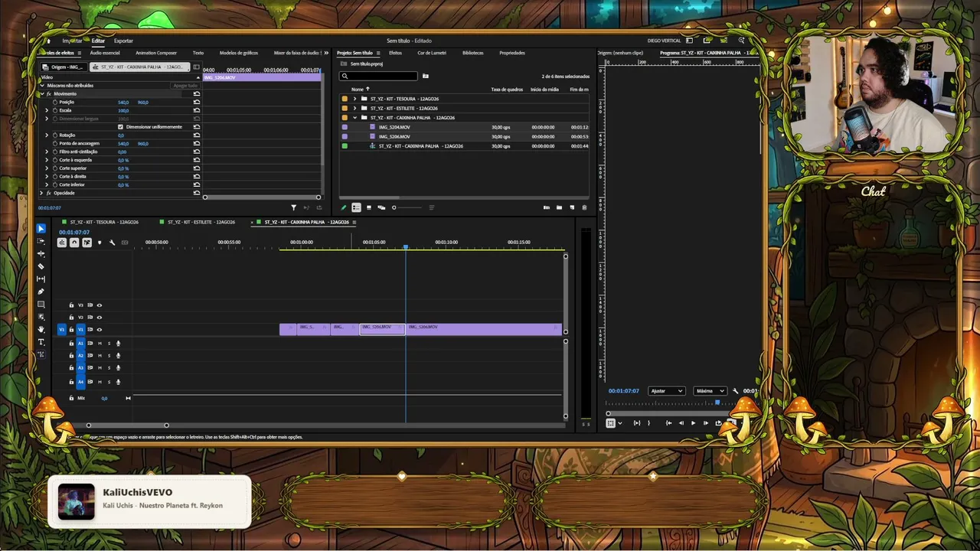This screenshot has height=551, width=980.
Task: Select the Slip tool
Action: point(41,279)
